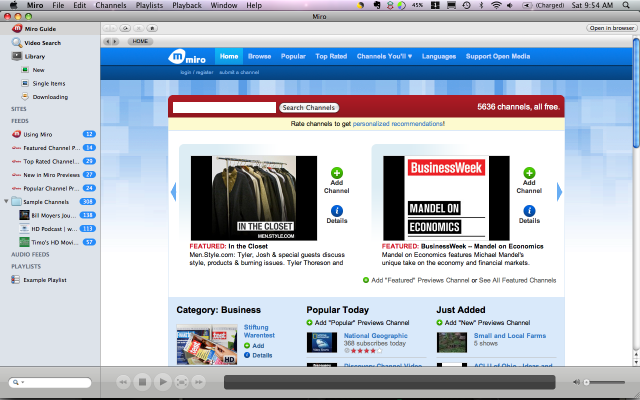This screenshot has width=640, height=400.
Task: Click the Search Channels button
Action: coord(308,107)
